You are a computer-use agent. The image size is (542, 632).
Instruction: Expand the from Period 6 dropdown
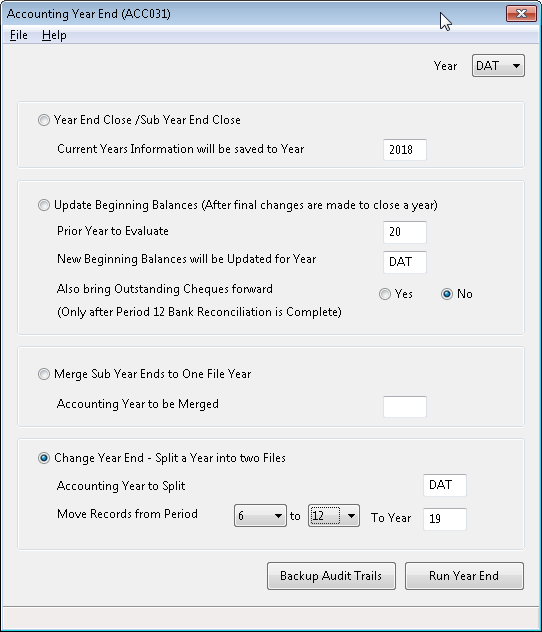(260, 516)
